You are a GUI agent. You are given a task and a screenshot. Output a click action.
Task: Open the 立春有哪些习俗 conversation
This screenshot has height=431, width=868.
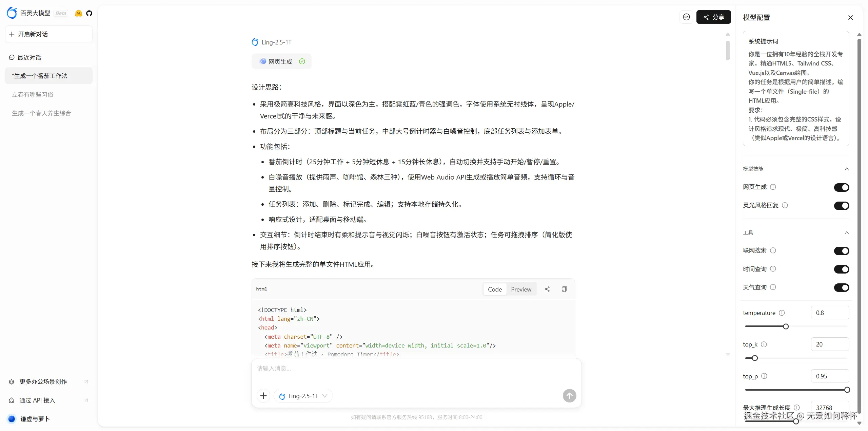pyautogui.click(x=33, y=94)
